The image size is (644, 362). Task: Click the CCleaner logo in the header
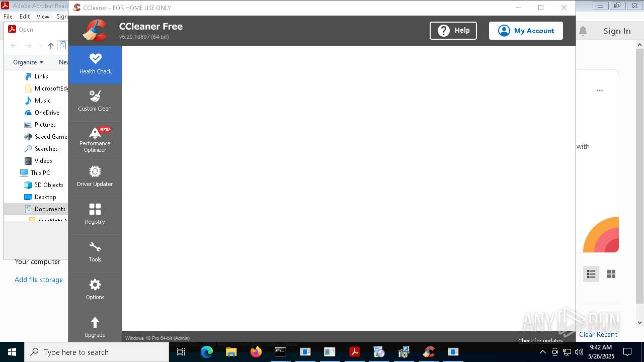tap(95, 31)
